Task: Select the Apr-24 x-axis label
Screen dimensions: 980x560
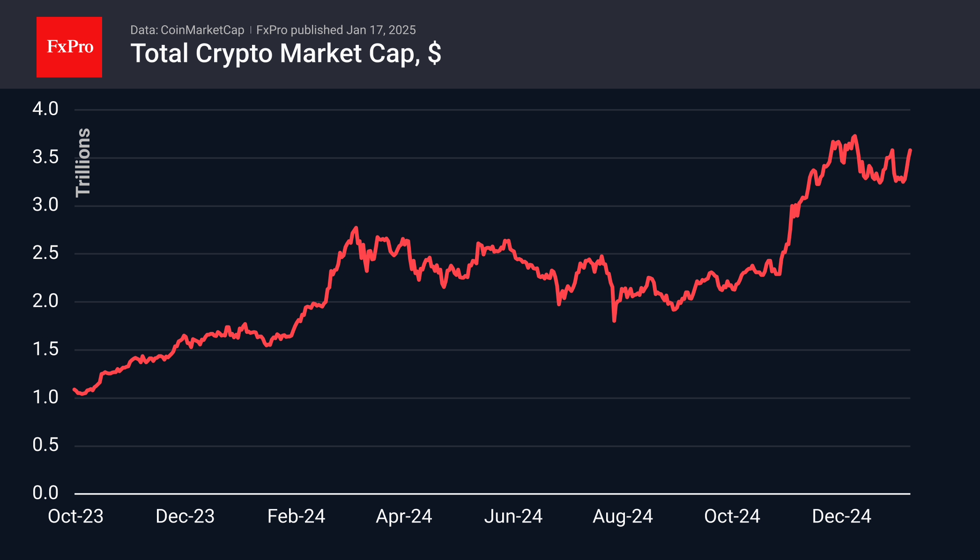Action: [404, 516]
